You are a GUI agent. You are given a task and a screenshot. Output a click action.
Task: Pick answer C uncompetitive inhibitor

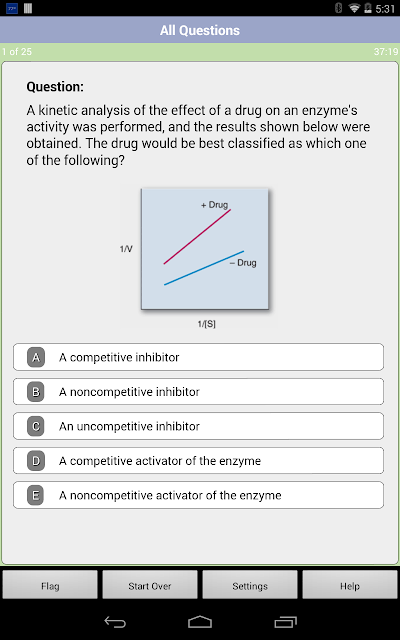point(198,426)
